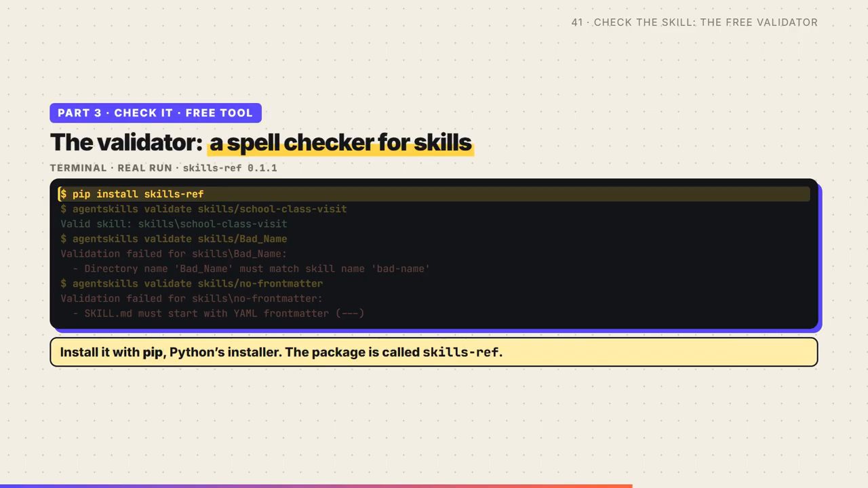Click 'SKILL.md must start with YAML frontmatter' line
Screen dimensions: 868x488
pyautogui.click(x=218, y=313)
